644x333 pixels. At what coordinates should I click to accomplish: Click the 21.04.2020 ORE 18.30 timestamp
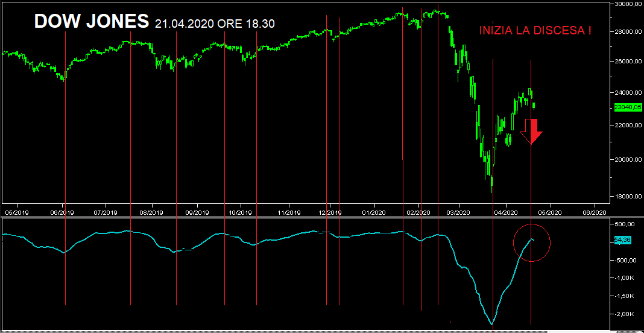tap(215, 24)
